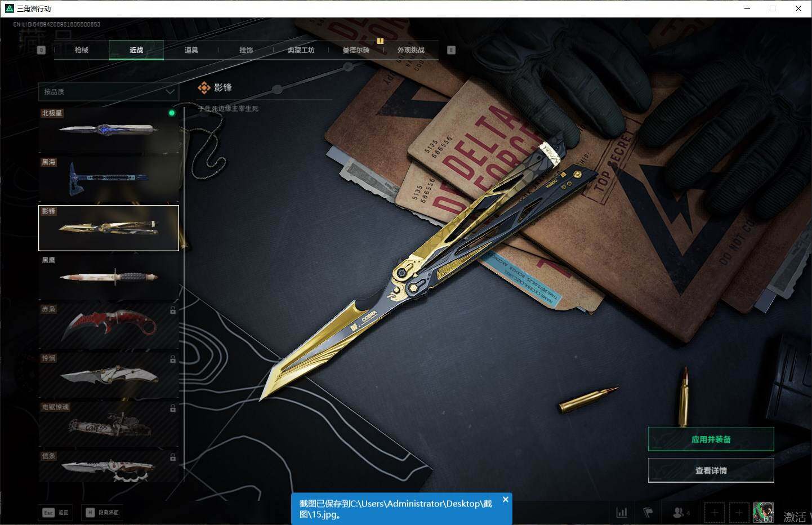Screen dimensions: 812x525
Task: Click the E key next-tab icon
Action: tap(451, 50)
